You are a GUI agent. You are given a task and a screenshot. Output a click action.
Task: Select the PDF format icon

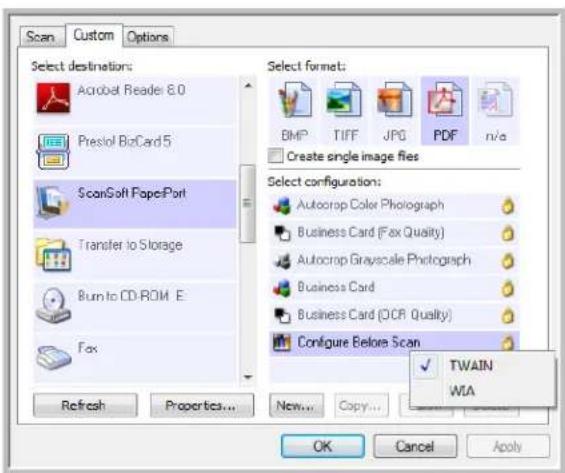445,99
